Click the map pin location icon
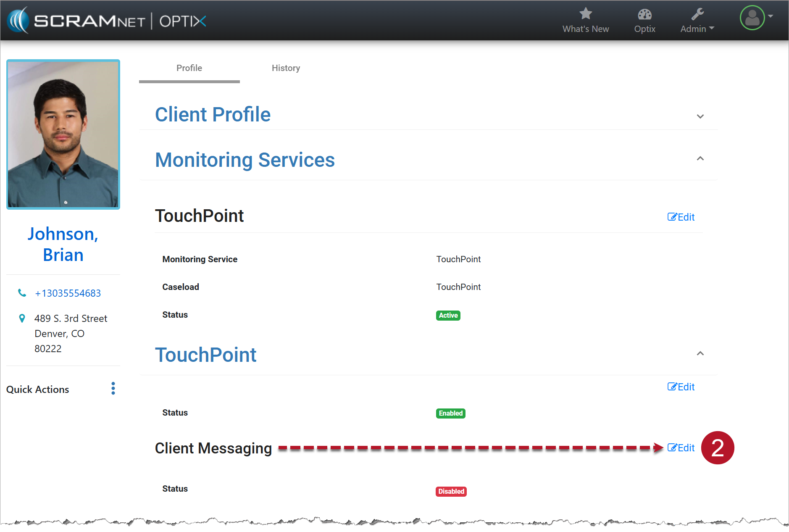Viewport: 789px width, 532px height. click(22, 319)
